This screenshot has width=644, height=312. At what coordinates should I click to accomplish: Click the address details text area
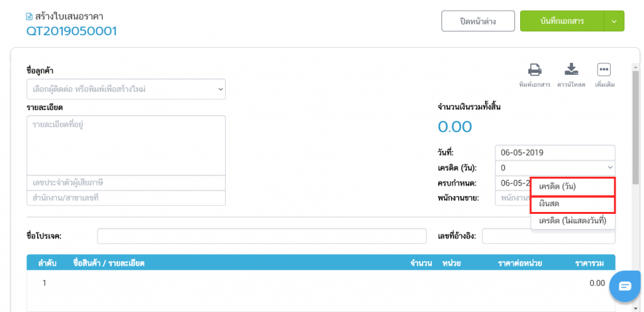[x=126, y=145]
